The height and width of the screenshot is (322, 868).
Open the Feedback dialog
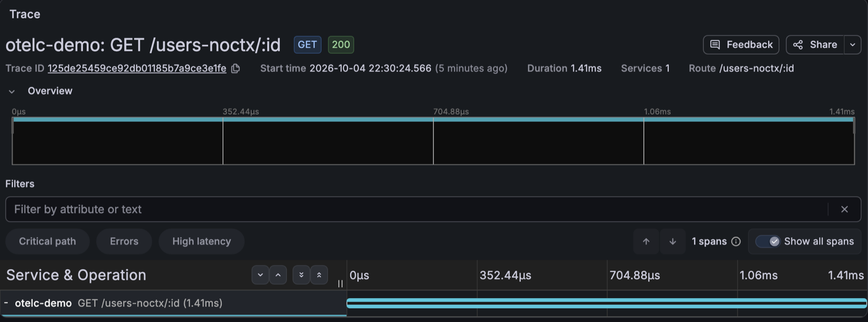click(741, 45)
